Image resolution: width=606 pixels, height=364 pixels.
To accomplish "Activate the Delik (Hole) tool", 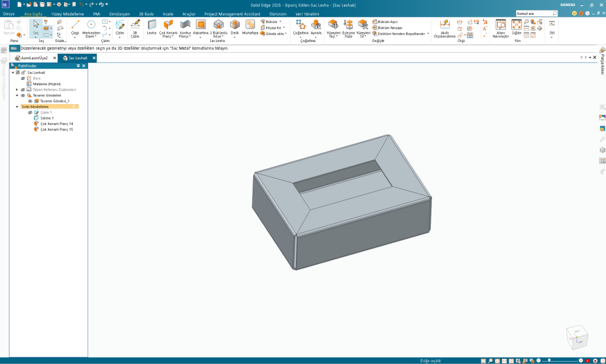I will pos(234,27).
